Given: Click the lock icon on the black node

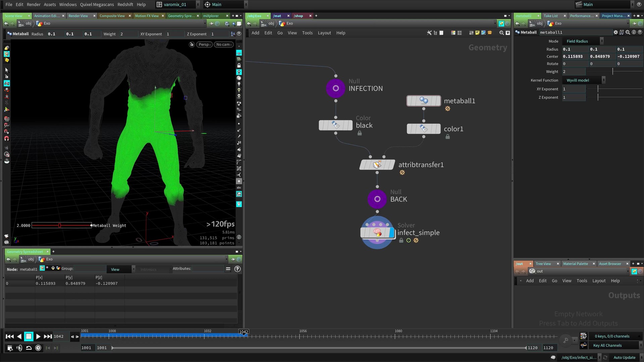Looking at the screenshot, I should pos(360,133).
